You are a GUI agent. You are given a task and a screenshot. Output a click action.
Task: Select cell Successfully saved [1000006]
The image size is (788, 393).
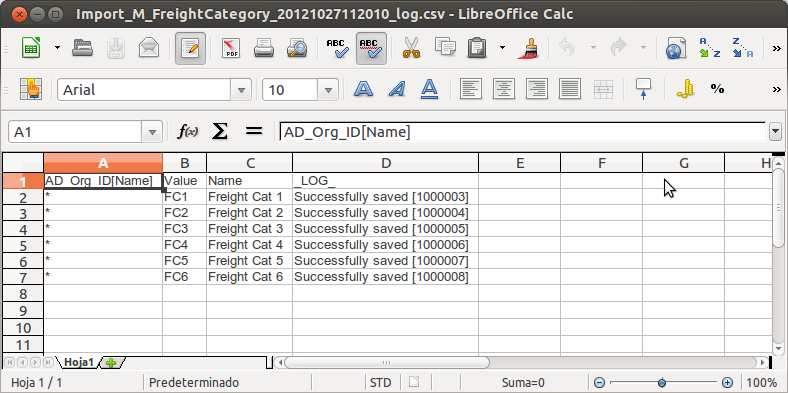tap(385, 245)
